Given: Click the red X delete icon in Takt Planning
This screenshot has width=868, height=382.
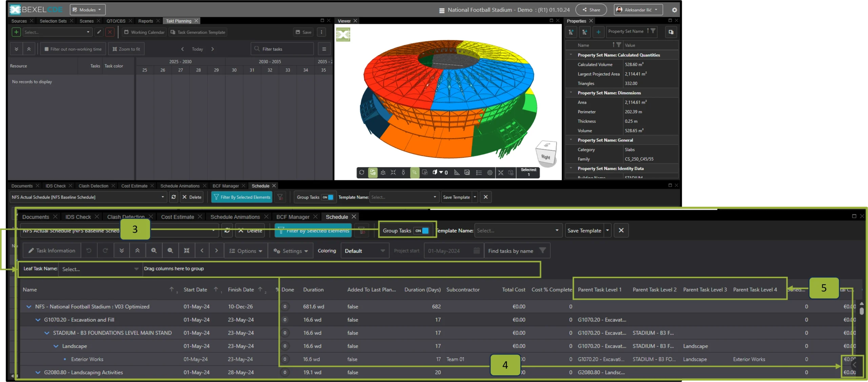Looking at the screenshot, I should click(110, 32).
